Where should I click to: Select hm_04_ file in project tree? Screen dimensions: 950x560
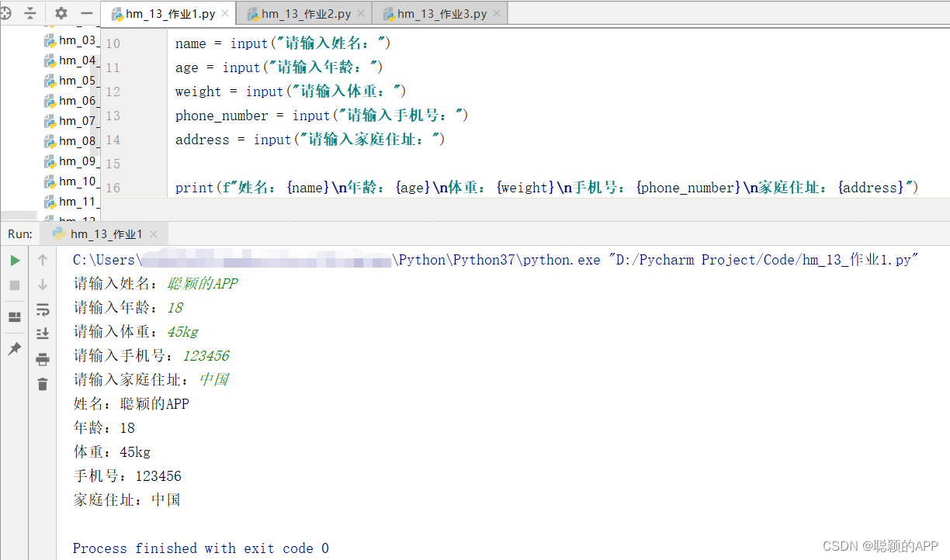pos(71,60)
